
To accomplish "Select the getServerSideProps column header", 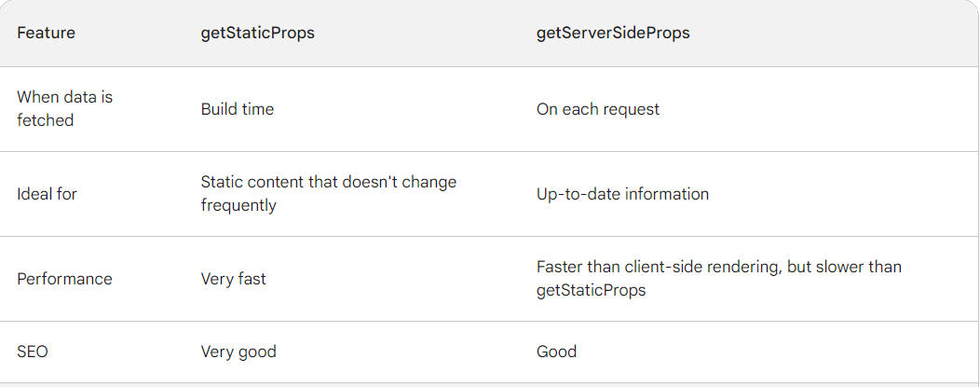I will 613,33.
